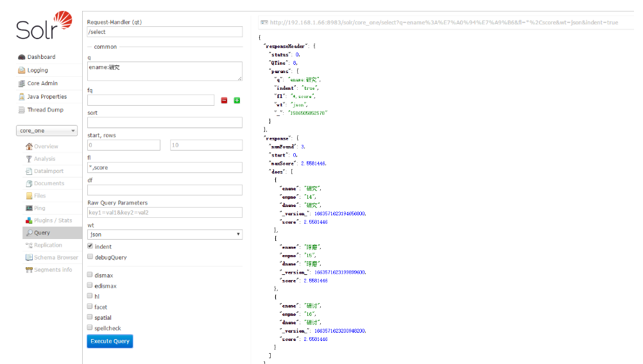Click the Thread Dump list icon
Image resolution: width=643 pixels, height=364 pixels.
coord(22,110)
